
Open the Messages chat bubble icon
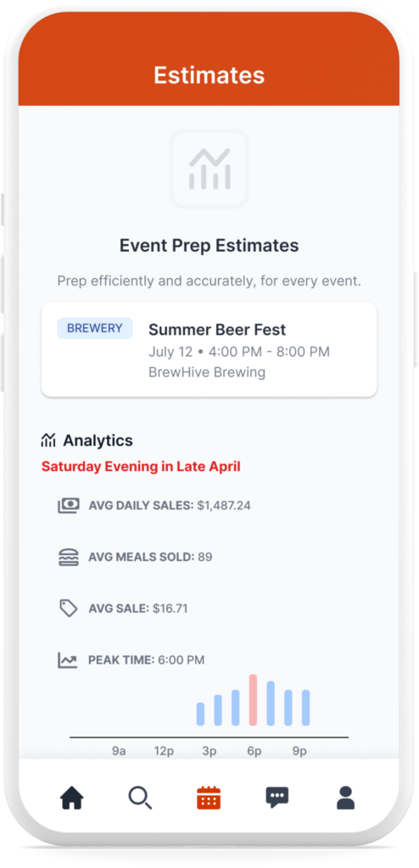pyautogui.click(x=277, y=798)
